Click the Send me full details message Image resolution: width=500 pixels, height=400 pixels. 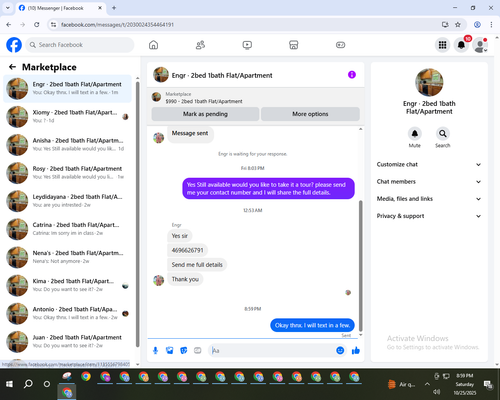click(x=197, y=265)
